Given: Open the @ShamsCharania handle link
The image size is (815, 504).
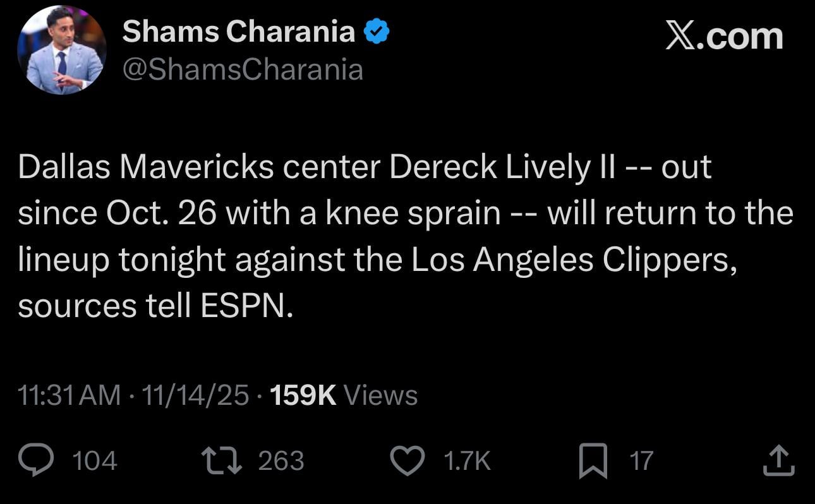Looking at the screenshot, I should (x=243, y=69).
